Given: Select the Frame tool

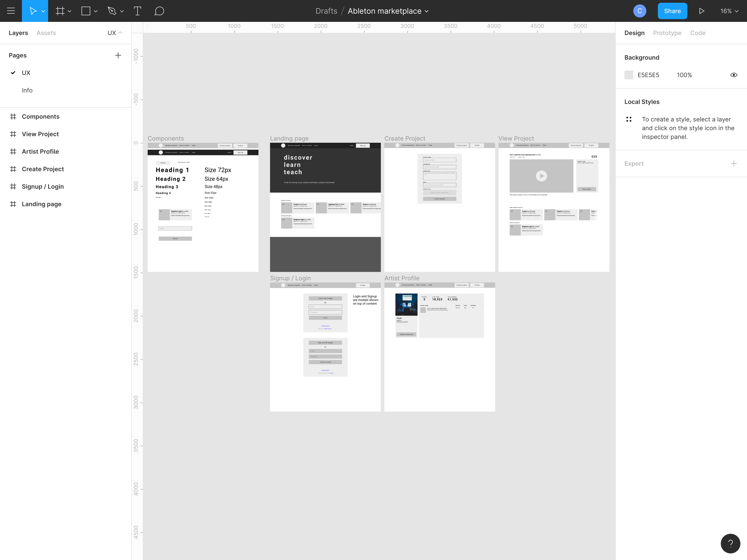Looking at the screenshot, I should coord(60,11).
